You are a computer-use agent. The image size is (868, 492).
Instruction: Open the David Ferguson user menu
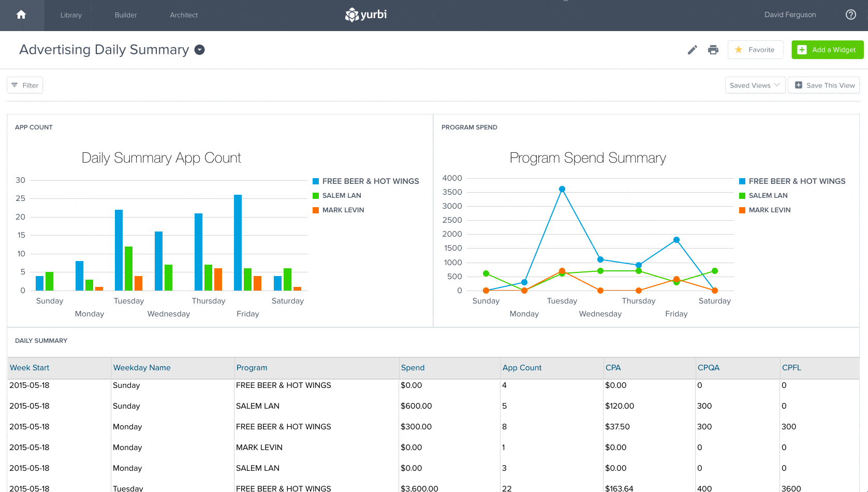tap(790, 15)
